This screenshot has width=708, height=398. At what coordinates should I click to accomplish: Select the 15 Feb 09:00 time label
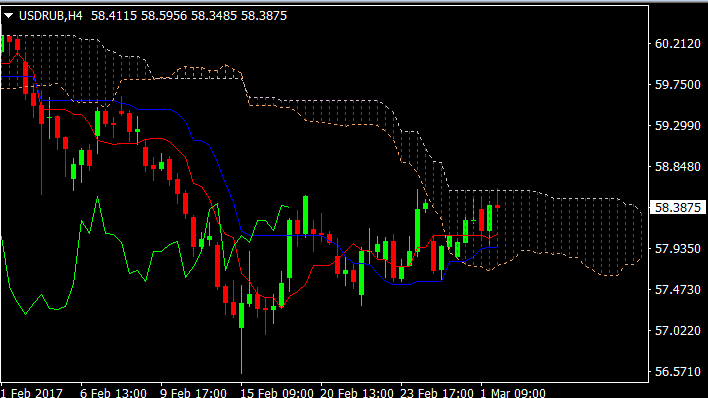pos(277,392)
